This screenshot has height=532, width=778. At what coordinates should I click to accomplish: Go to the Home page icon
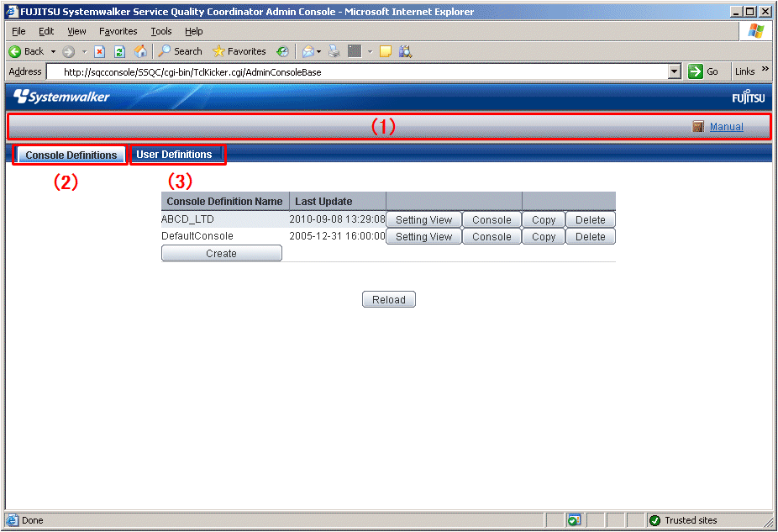pos(140,51)
